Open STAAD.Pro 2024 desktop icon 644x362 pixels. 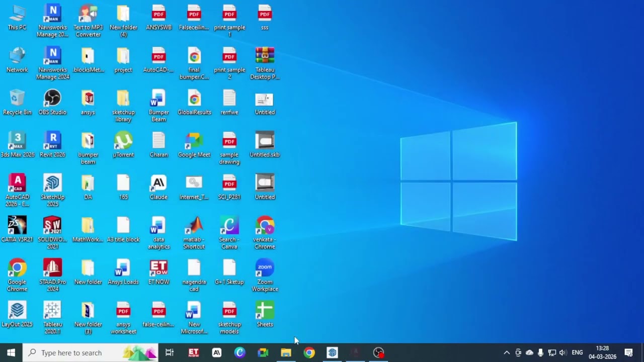coord(52,276)
